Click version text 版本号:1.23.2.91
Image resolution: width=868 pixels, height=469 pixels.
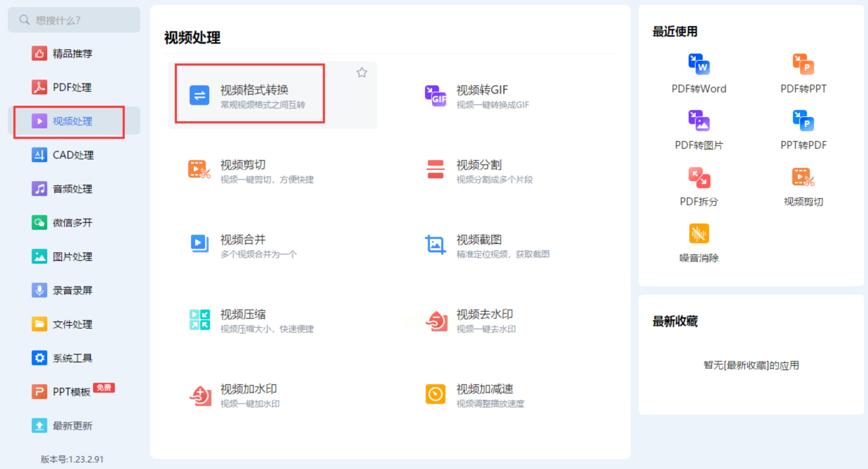click(x=72, y=459)
